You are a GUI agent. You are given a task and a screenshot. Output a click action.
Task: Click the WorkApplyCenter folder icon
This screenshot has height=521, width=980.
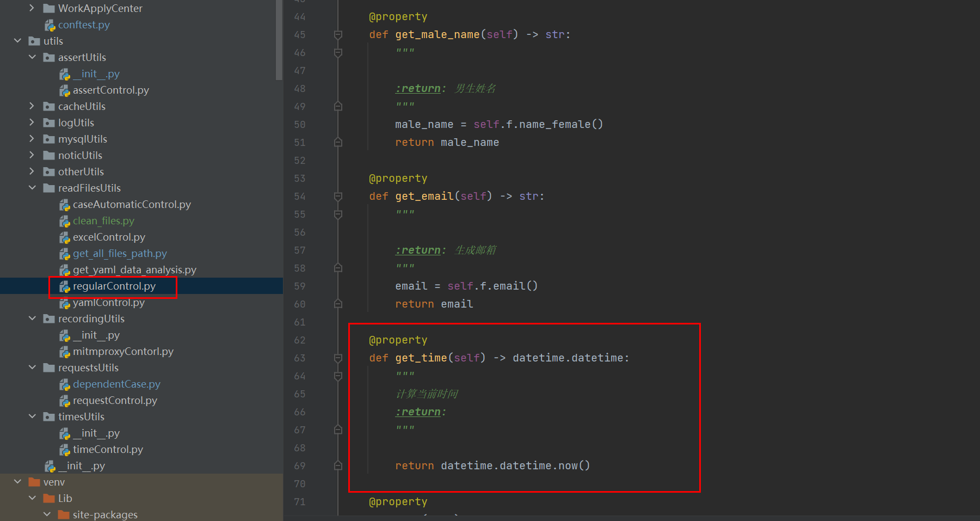pos(49,8)
